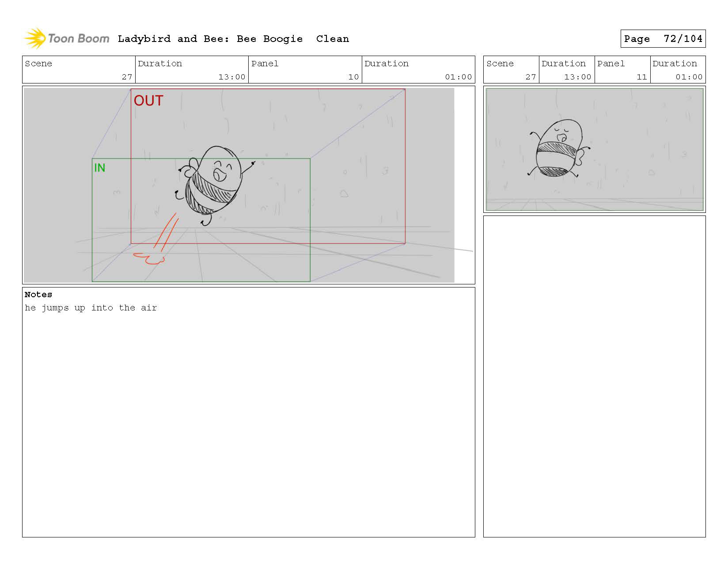Image resolution: width=728 pixels, height=571 pixels.
Task: Click the panel 11 duration value '01:00'
Action: [x=689, y=77]
